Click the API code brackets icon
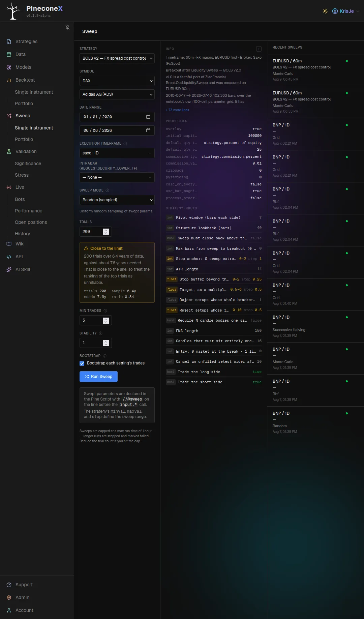Viewport: 364px width, 619px height. [x=9, y=257]
